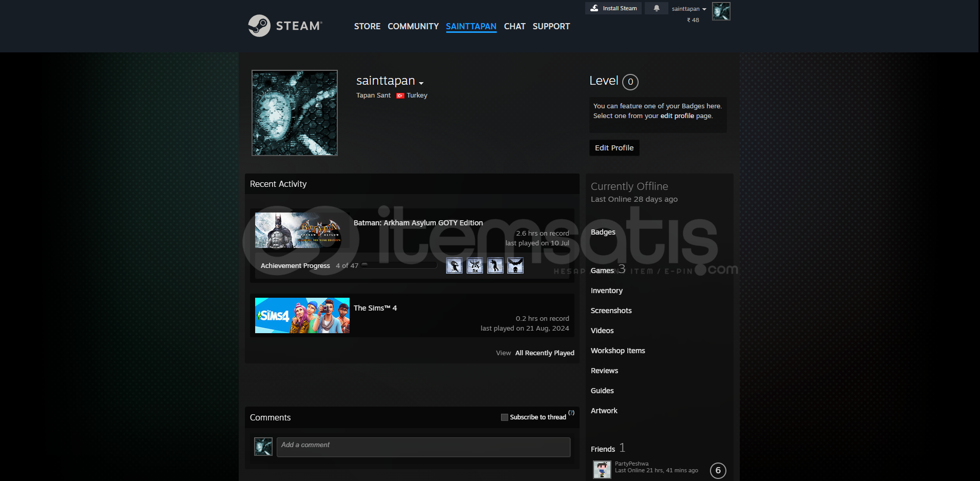Click the All Recently Played link
Screen dimensions: 980x481
(545, 353)
